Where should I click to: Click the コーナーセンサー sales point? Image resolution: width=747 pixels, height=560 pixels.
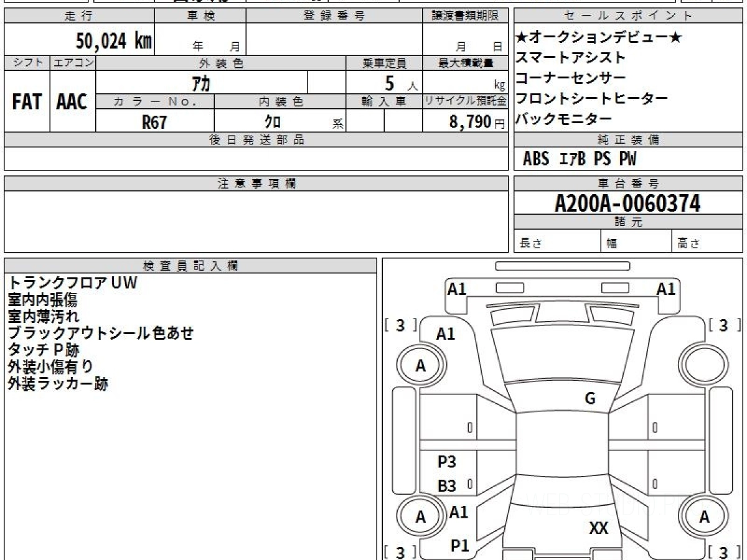point(570,78)
